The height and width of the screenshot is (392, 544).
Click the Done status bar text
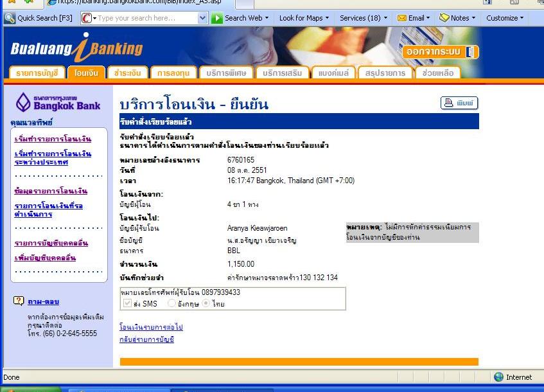(12, 377)
